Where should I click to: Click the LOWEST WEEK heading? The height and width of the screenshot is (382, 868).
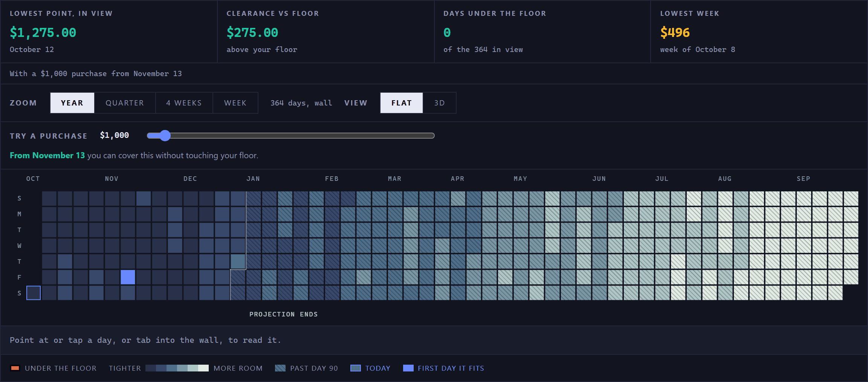click(689, 14)
